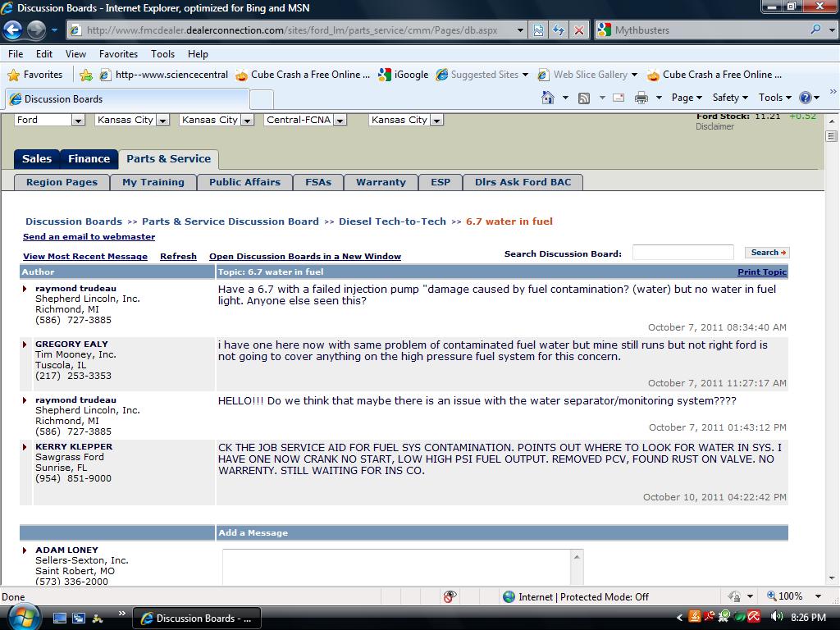The image size is (840, 630).
Task: Click Send an email to webmaster
Action: pyautogui.click(x=89, y=237)
